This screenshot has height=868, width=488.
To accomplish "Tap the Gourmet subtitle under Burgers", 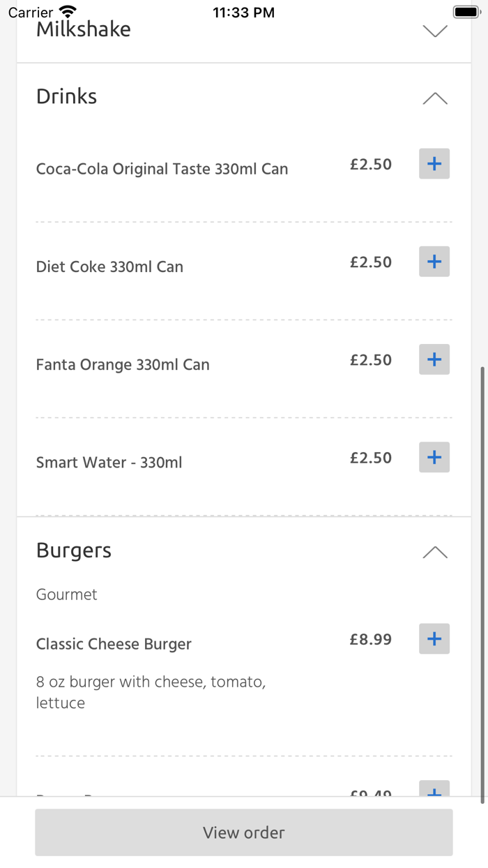I will (66, 594).
